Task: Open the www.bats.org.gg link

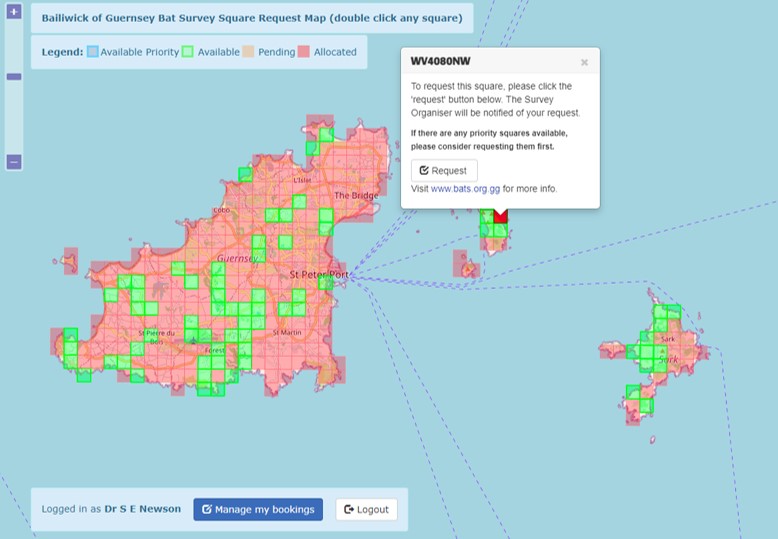Action: pyautogui.click(x=465, y=188)
